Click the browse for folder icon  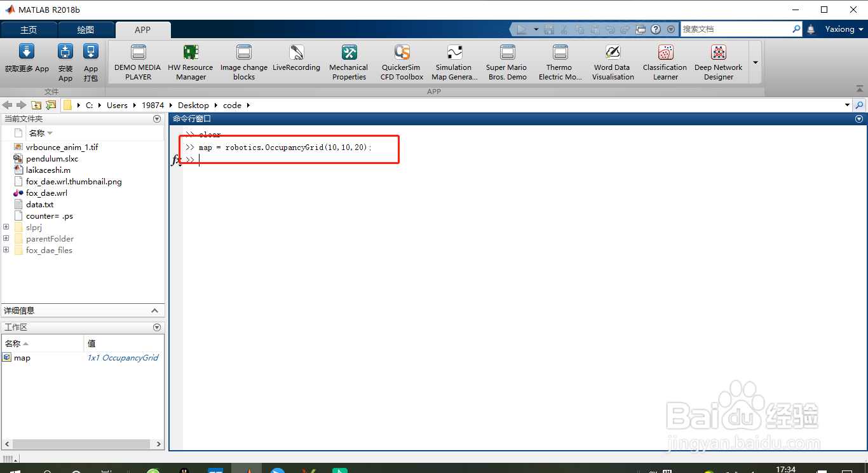(x=51, y=105)
